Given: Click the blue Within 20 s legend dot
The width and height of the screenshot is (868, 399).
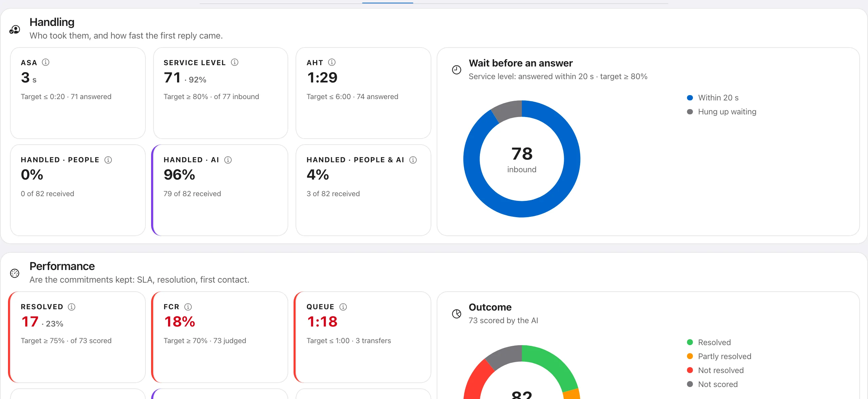Looking at the screenshot, I should pyautogui.click(x=689, y=98).
